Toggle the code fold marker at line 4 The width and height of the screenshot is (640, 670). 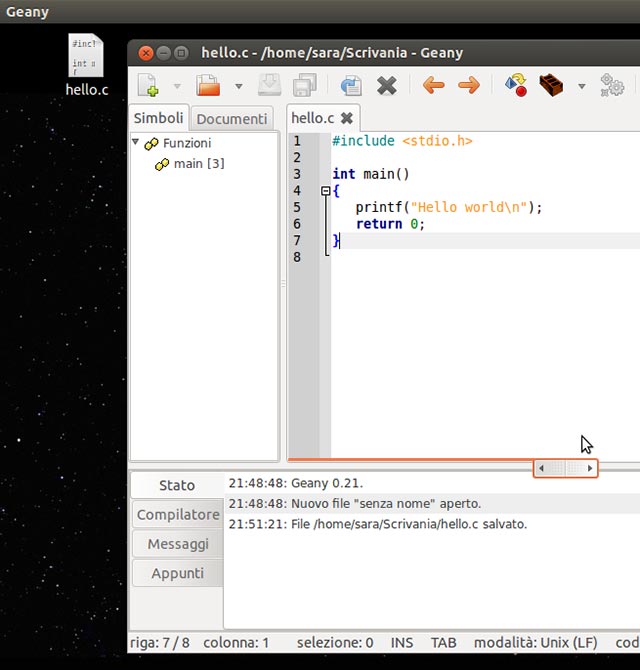pos(326,191)
